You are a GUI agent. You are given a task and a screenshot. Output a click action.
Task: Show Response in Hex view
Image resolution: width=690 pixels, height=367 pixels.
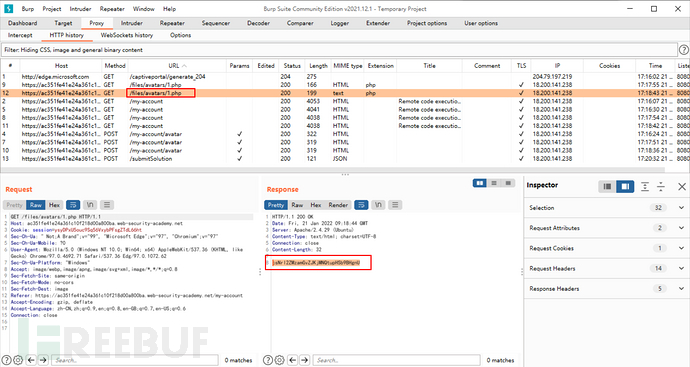pos(316,205)
